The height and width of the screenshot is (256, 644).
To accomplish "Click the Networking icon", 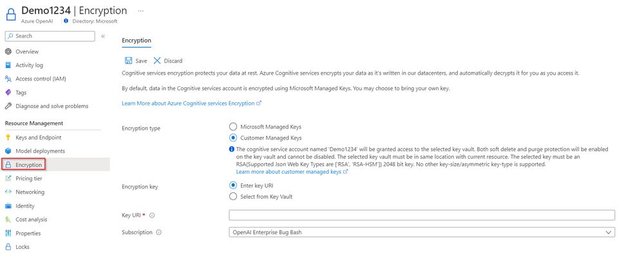I will [x=8, y=192].
